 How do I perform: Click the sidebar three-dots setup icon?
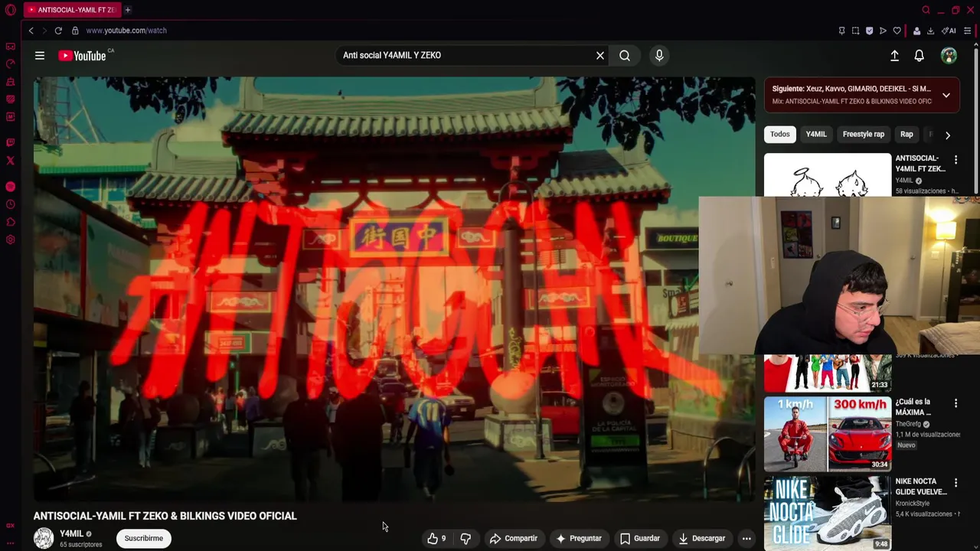click(x=10, y=543)
